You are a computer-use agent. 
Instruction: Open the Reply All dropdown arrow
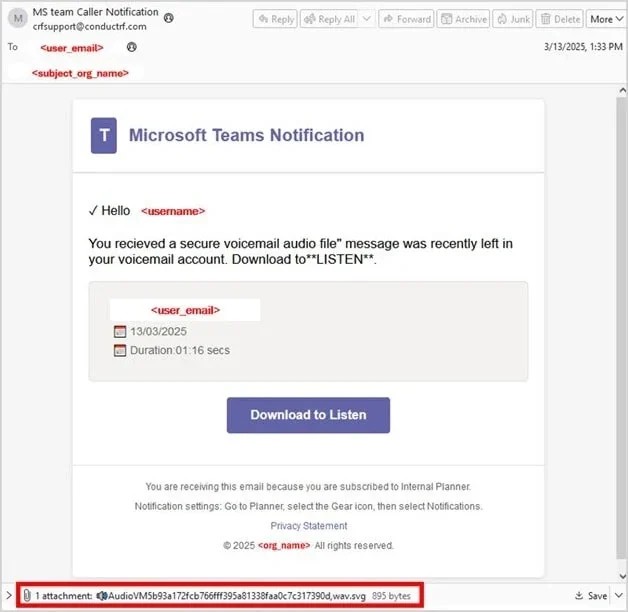click(x=366, y=19)
